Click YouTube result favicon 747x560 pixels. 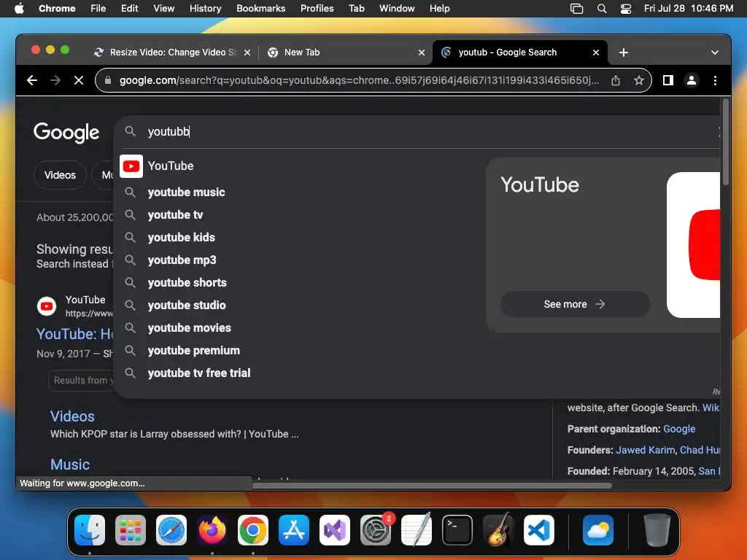(x=47, y=306)
